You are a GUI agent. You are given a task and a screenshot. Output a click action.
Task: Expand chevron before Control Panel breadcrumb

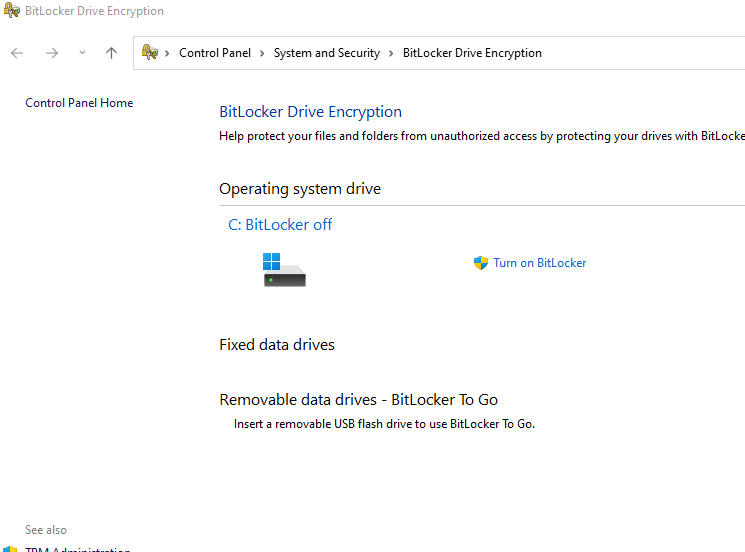pos(167,53)
